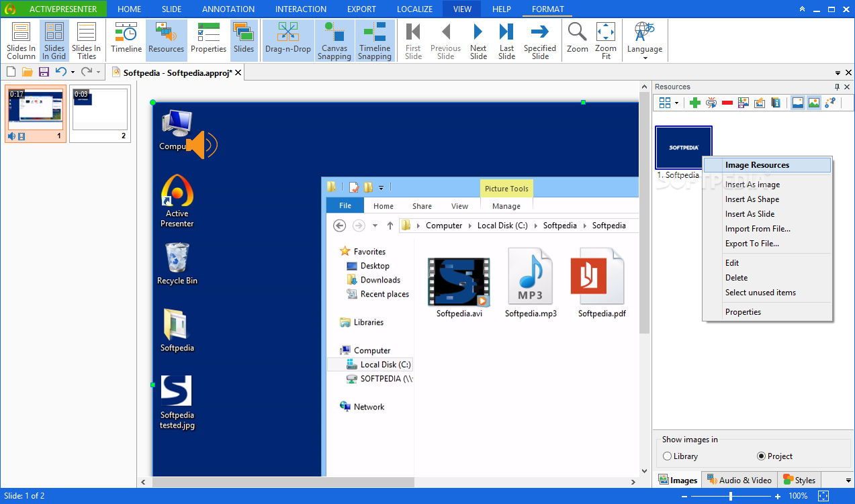Image resolution: width=855 pixels, height=504 pixels.
Task: Export image resource to file icon
Action: [x=744, y=103]
